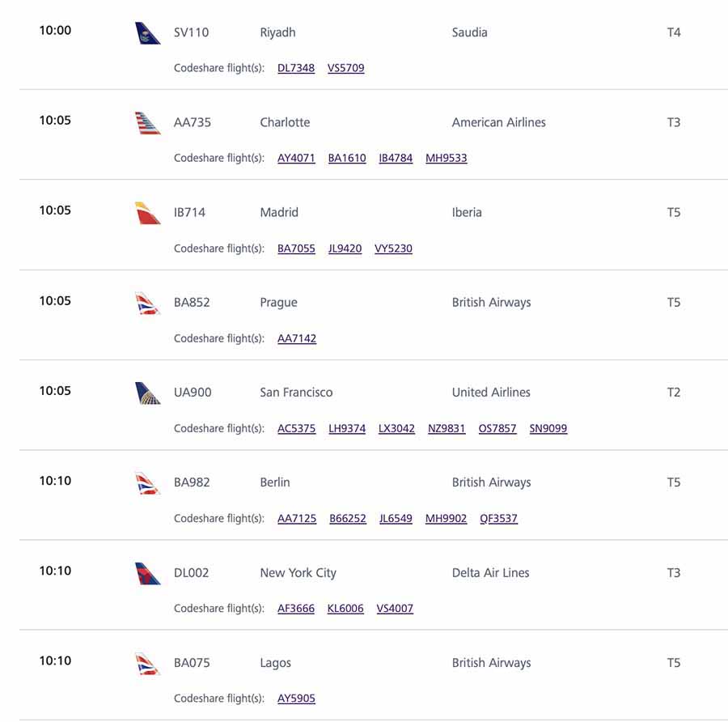Click the British Airways icon for Berlin flight
The width and height of the screenshot is (728, 722).
click(x=148, y=483)
